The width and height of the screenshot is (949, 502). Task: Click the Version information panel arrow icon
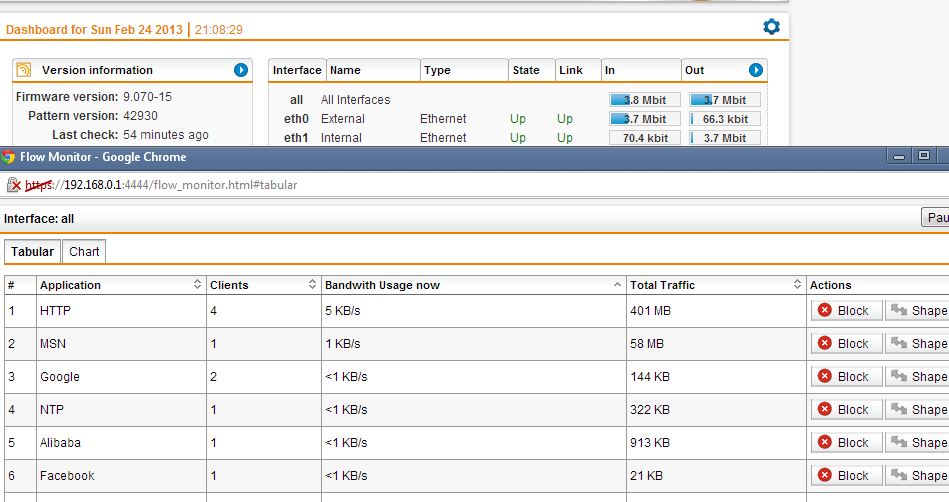coord(240,70)
